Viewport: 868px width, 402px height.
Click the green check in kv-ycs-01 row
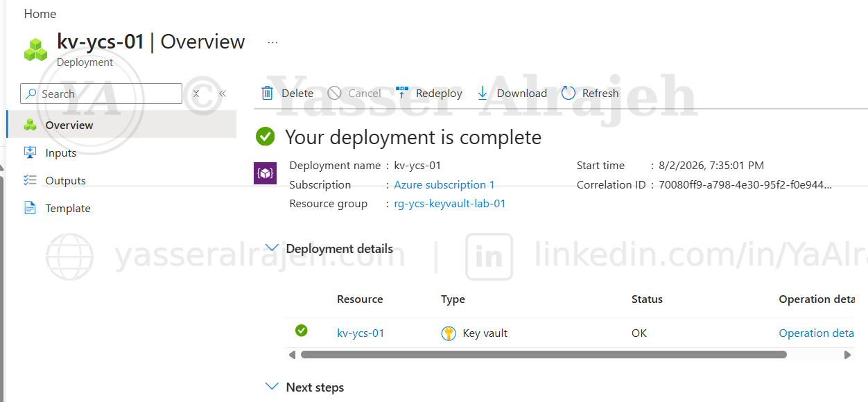click(x=302, y=331)
